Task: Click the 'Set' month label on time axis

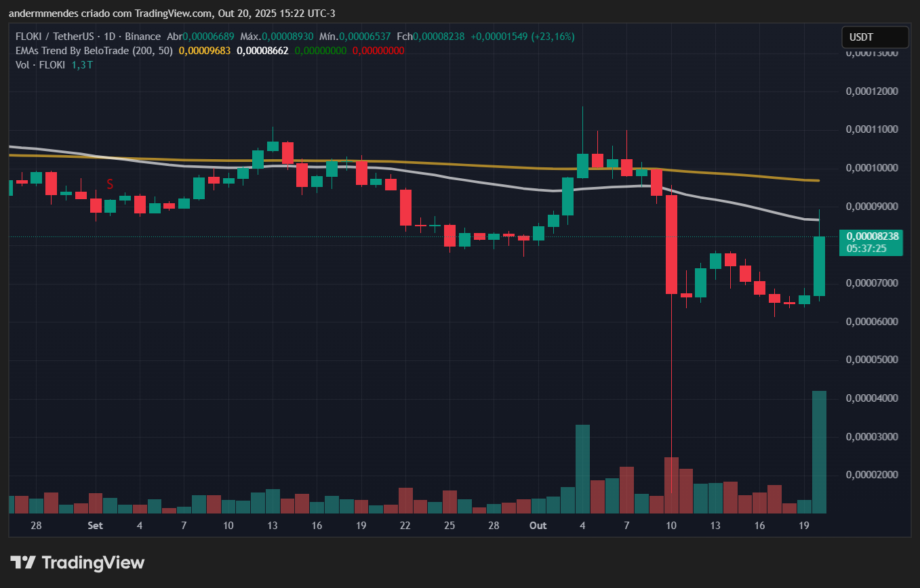Action: point(95,526)
